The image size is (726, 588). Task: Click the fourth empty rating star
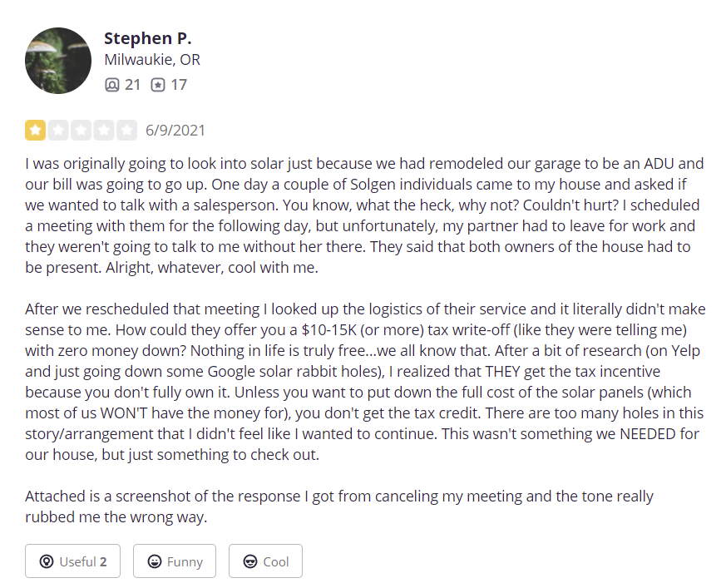click(x=104, y=130)
